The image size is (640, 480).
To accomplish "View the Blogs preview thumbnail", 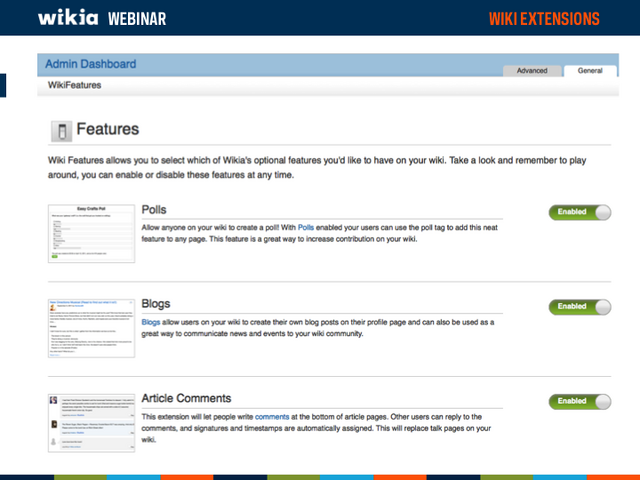I will [x=91, y=328].
